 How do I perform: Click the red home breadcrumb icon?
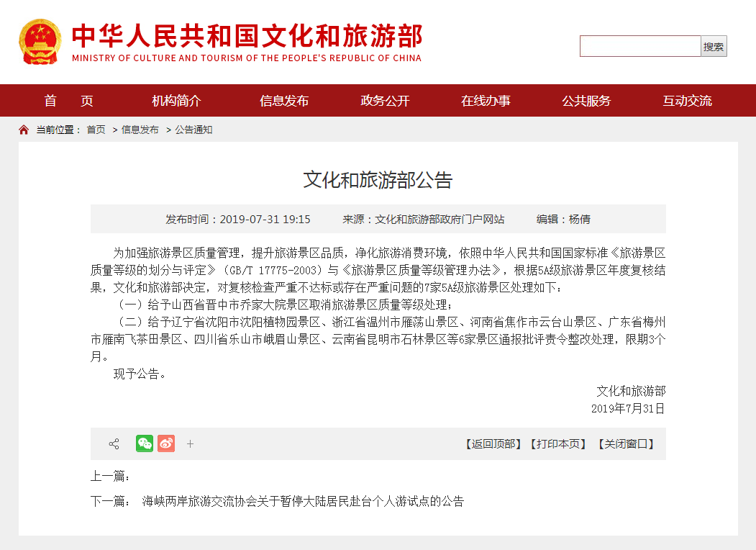point(24,130)
